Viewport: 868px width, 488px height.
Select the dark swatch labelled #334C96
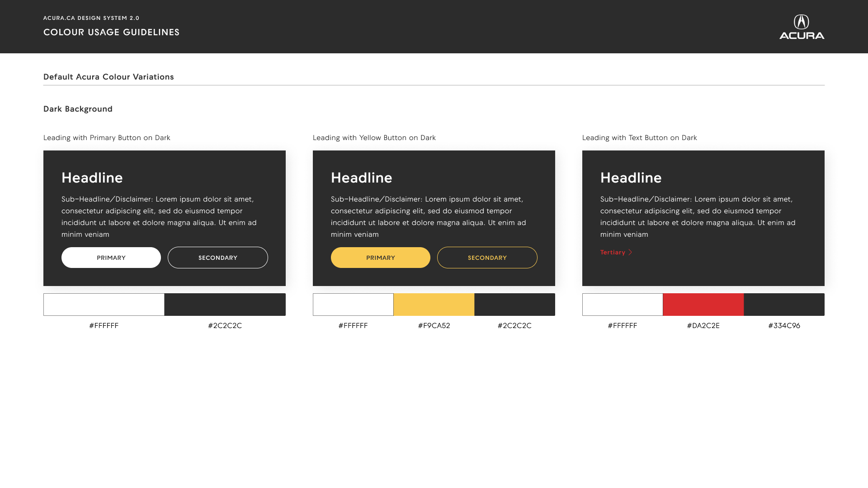point(784,305)
